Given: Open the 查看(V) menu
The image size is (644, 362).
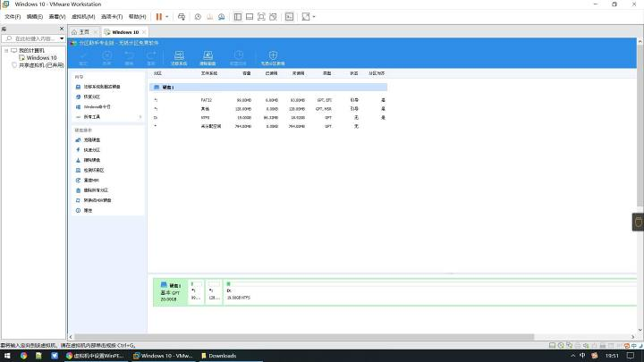Looking at the screenshot, I should point(57,17).
